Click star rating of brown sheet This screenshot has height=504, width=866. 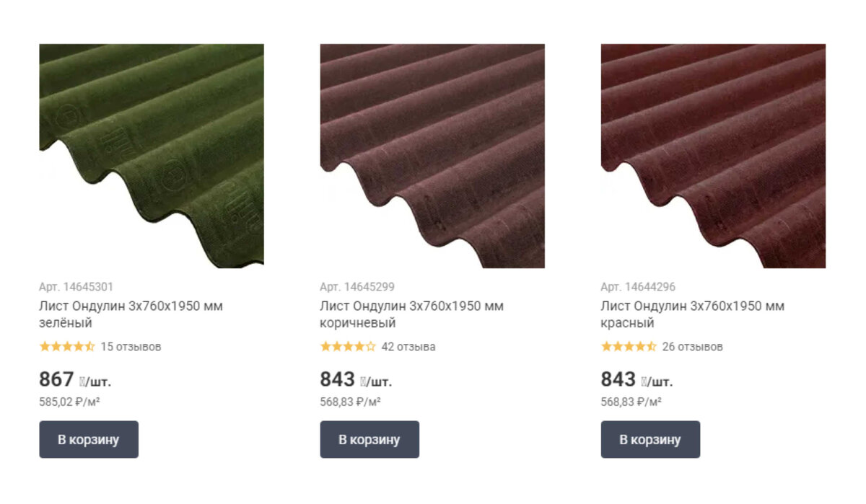pyautogui.click(x=348, y=346)
